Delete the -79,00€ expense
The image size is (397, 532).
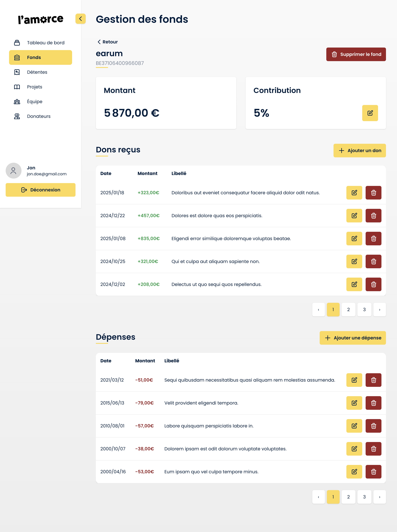click(373, 403)
